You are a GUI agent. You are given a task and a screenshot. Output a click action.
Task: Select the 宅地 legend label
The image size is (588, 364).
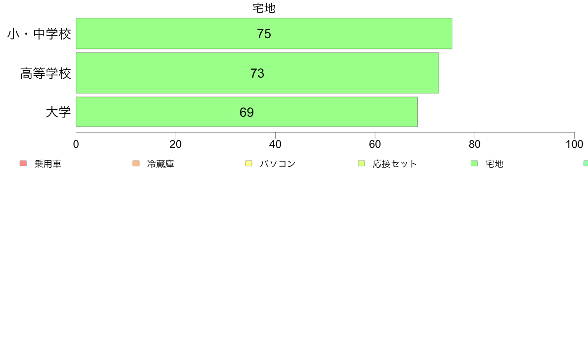click(x=494, y=164)
